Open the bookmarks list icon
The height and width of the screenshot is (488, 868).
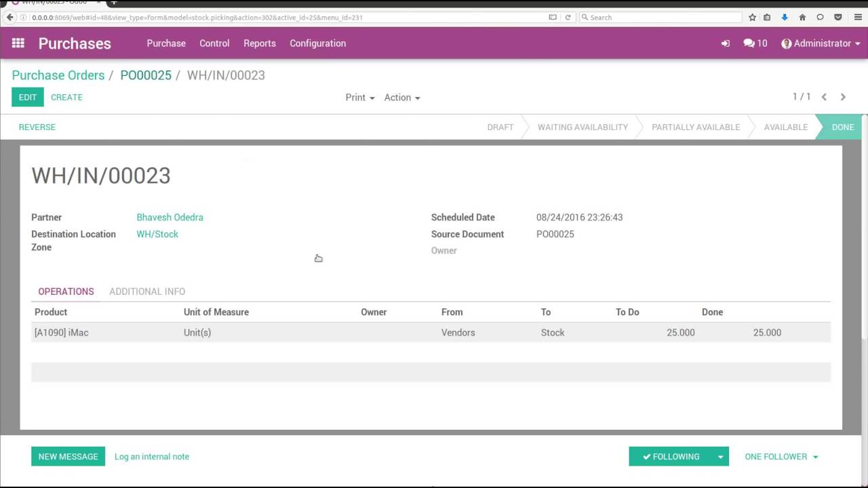pos(767,18)
